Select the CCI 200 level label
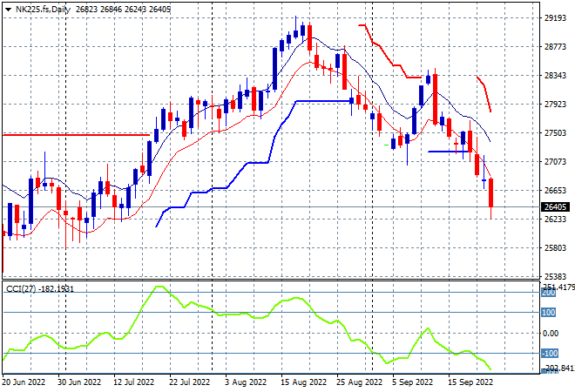 [549, 293]
